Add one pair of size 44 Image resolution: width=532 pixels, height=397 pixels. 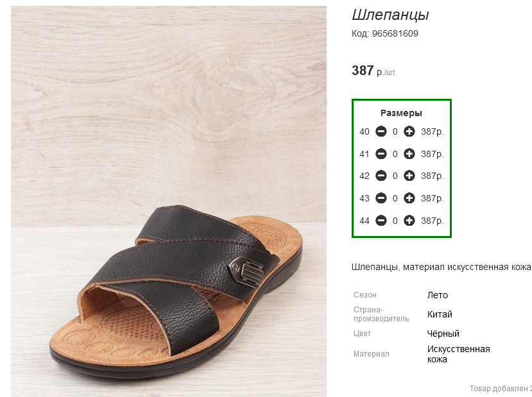tap(409, 221)
